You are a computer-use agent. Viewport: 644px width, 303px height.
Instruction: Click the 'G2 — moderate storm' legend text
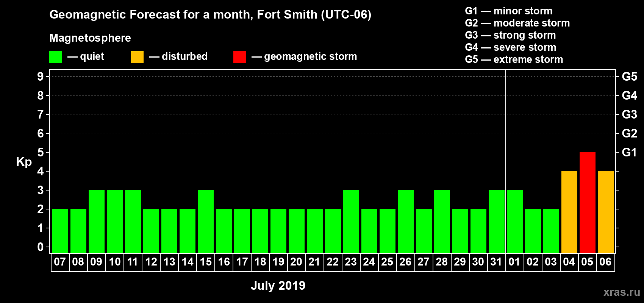(517, 23)
